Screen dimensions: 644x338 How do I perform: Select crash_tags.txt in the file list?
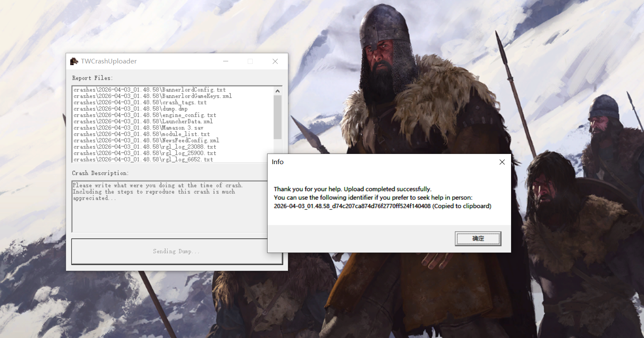click(x=140, y=102)
